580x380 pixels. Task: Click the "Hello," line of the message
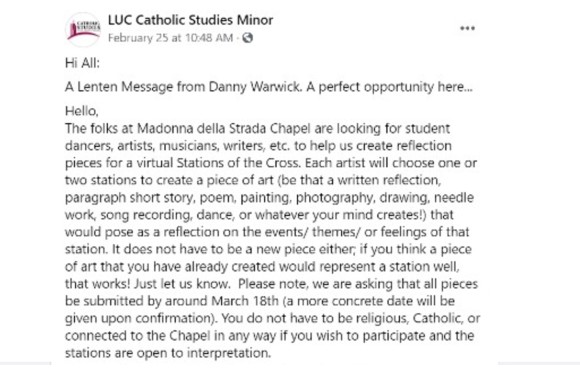[82, 111]
